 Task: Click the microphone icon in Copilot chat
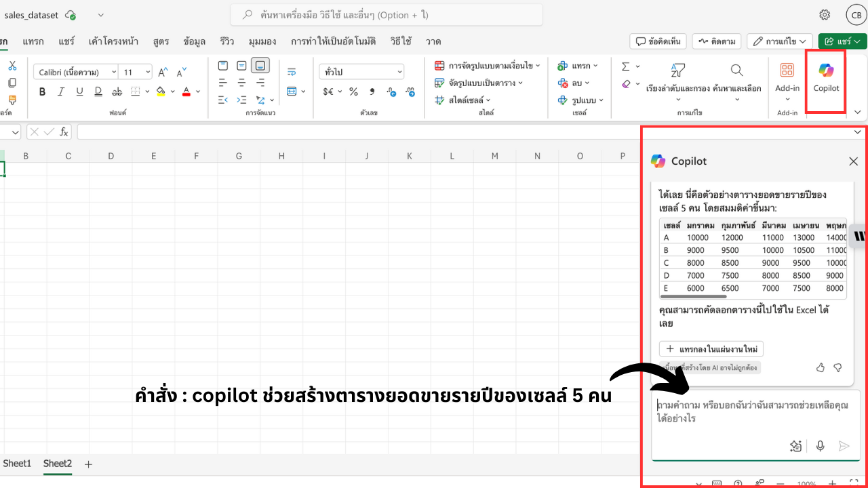[820, 445]
